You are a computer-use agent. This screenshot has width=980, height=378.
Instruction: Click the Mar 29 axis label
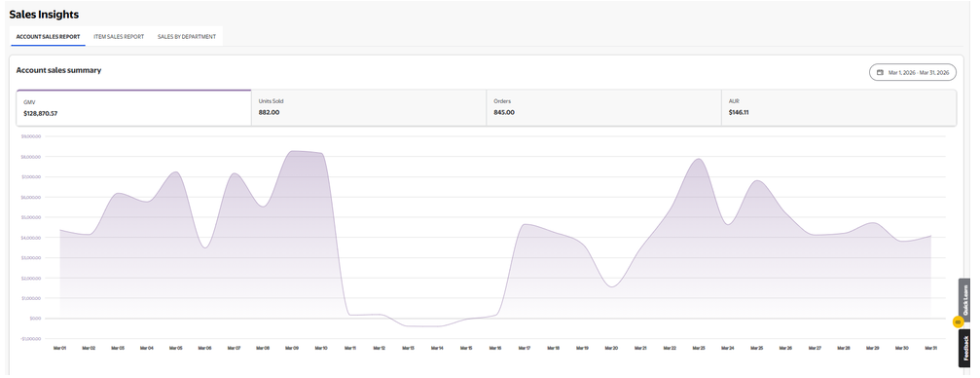point(873,348)
